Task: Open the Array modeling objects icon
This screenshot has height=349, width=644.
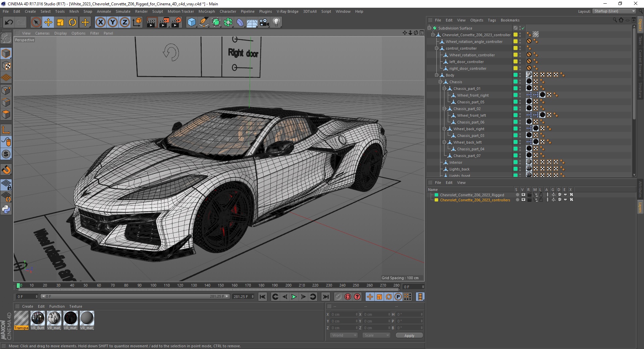Action: point(228,22)
